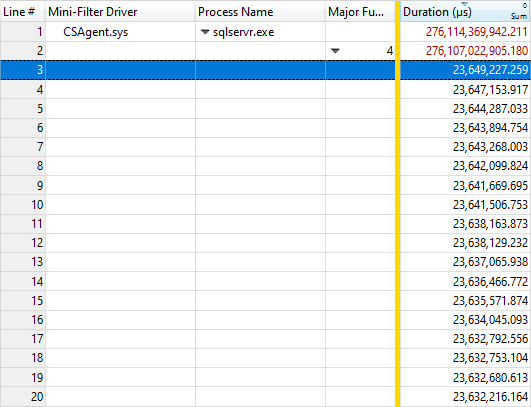The height and width of the screenshot is (407, 531).
Task: Click the duration value 23,638,129.232
Action: tap(490, 243)
